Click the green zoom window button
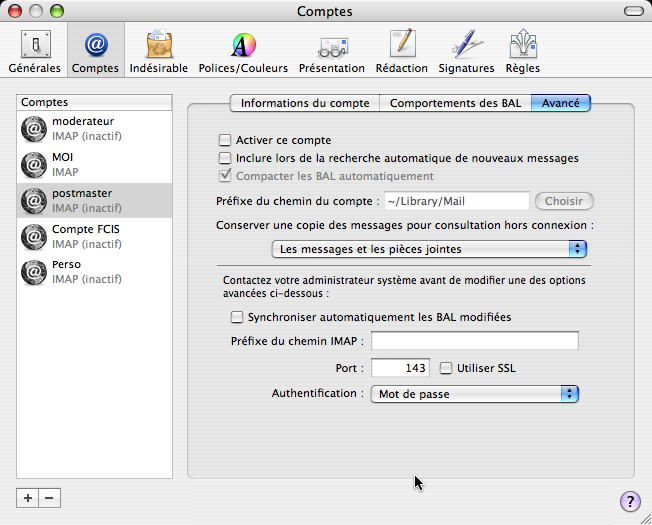 click(57, 11)
